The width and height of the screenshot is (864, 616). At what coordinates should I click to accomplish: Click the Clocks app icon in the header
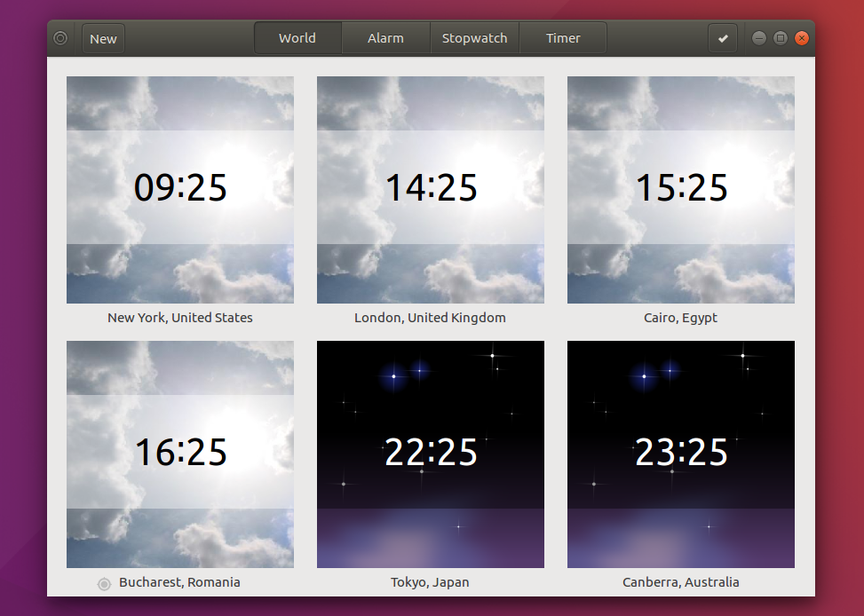tap(60, 38)
